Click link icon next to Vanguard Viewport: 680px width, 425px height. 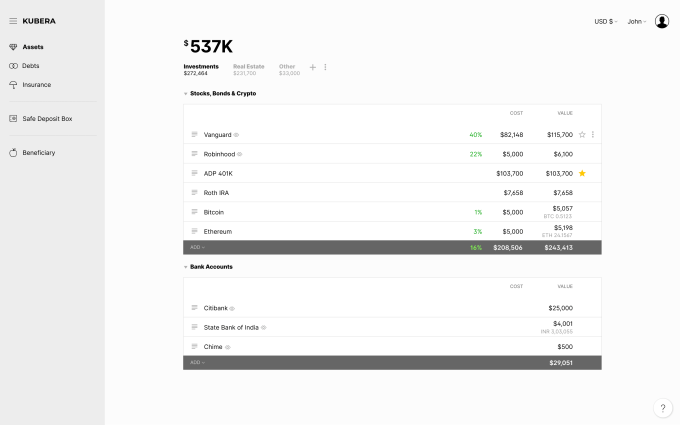point(236,135)
